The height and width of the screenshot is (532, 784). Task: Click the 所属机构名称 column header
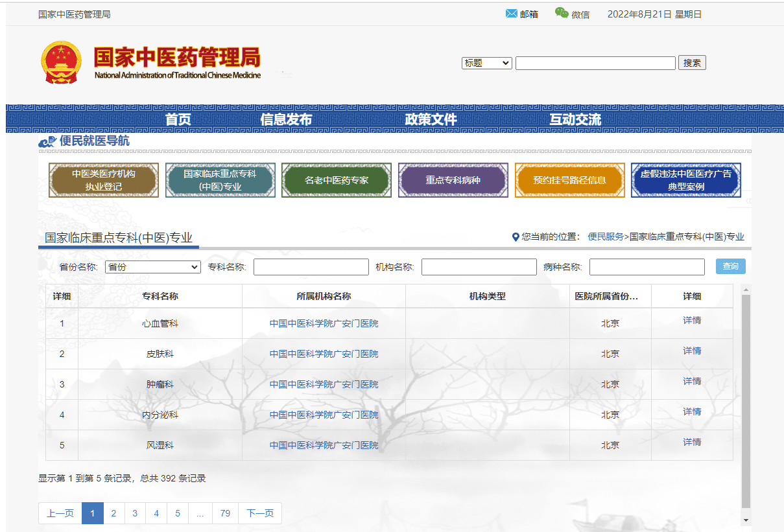pos(324,296)
